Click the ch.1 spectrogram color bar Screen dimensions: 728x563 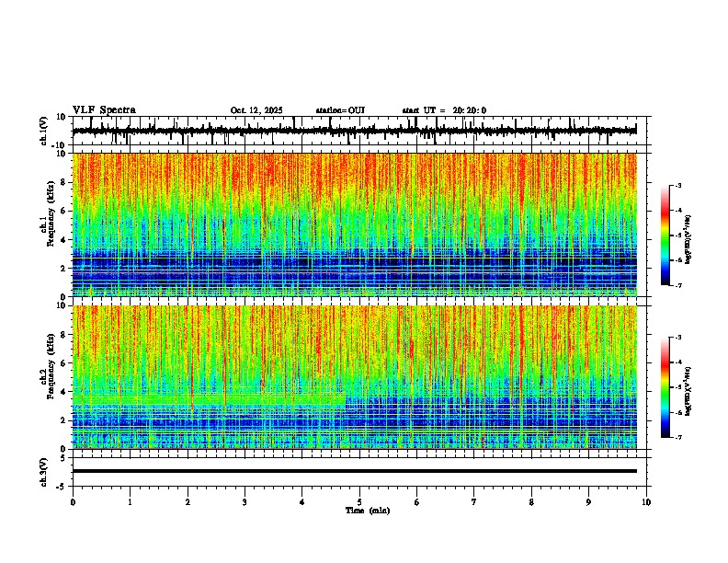665,236
